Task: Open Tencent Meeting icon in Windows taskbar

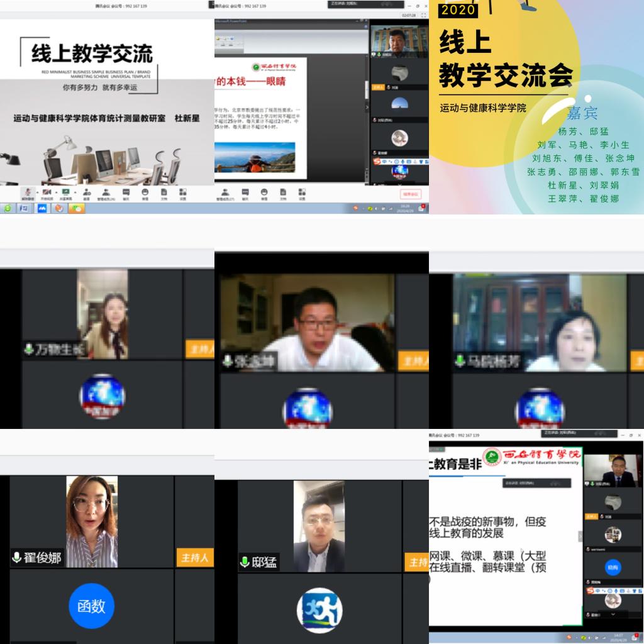Action: point(42,208)
